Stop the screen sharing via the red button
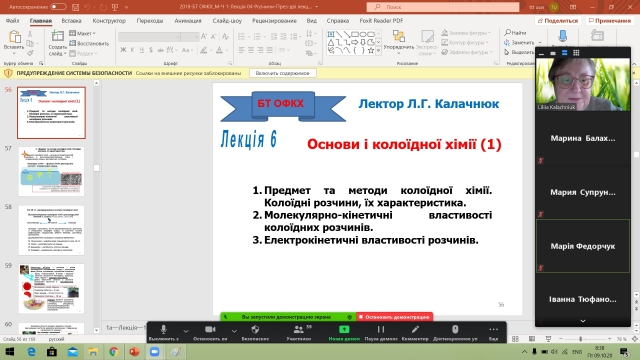Image resolution: width=640 pixels, height=360 pixels. click(394, 317)
